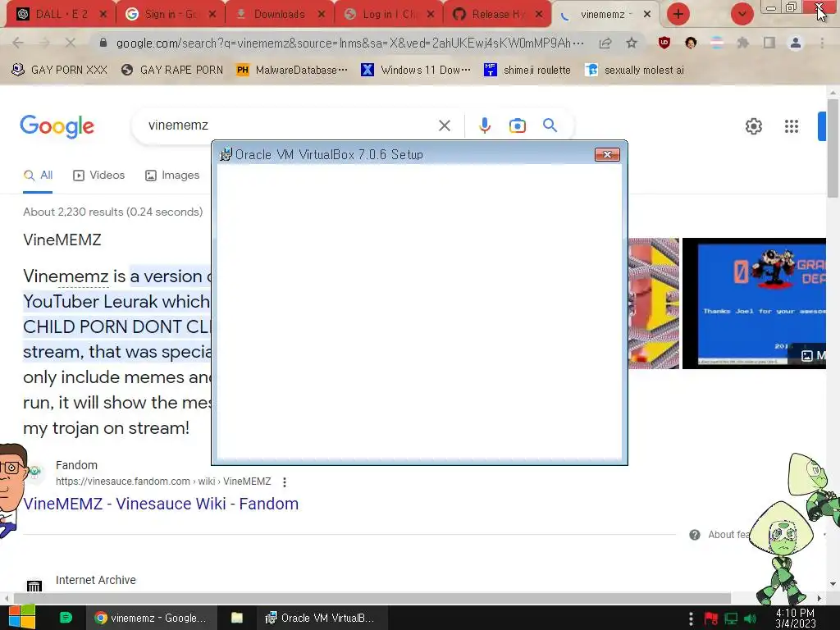Focus the Google search input field
This screenshot has height=630, width=840.
(x=290, y=126)
